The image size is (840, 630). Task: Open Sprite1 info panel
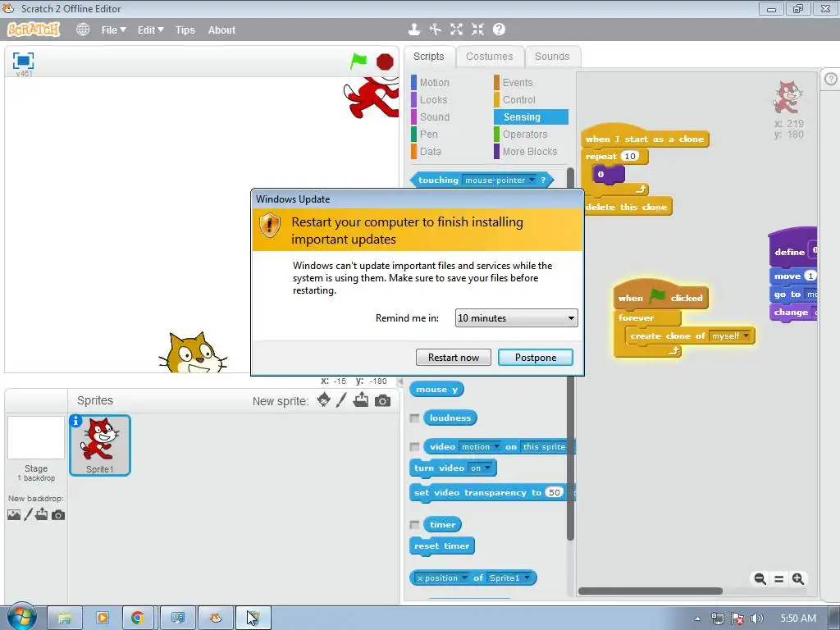pos(76,421)
